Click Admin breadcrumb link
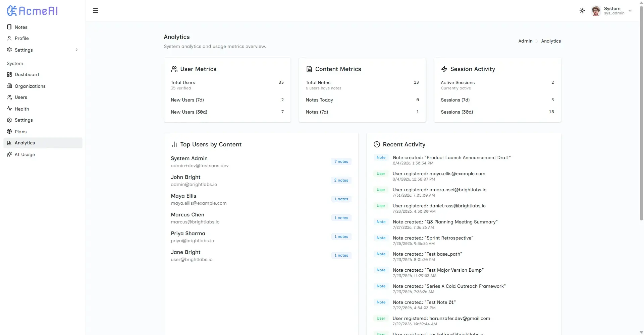This screenshot has height=335, width=644. 525,41
